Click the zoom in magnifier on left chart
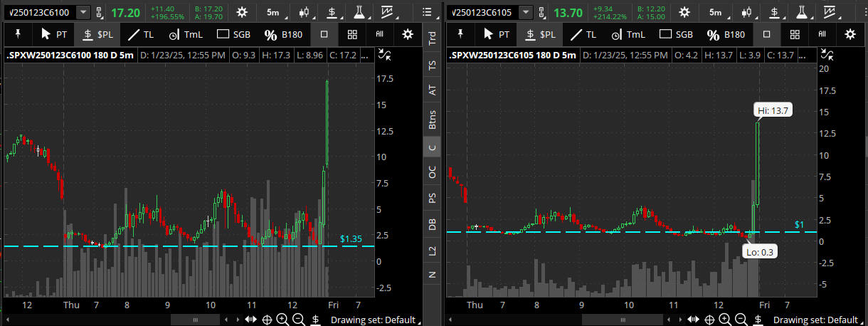868x326 pixels. coord(282,320)
